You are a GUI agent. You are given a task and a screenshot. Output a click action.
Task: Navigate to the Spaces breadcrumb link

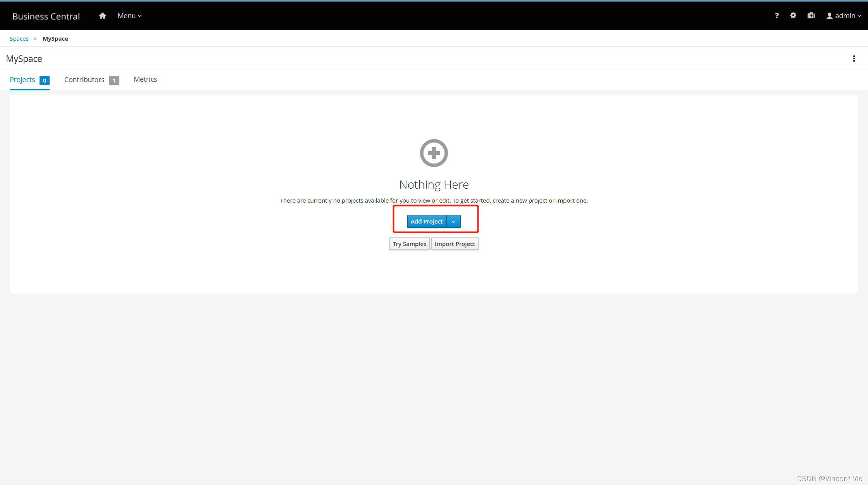coord(19,39)
